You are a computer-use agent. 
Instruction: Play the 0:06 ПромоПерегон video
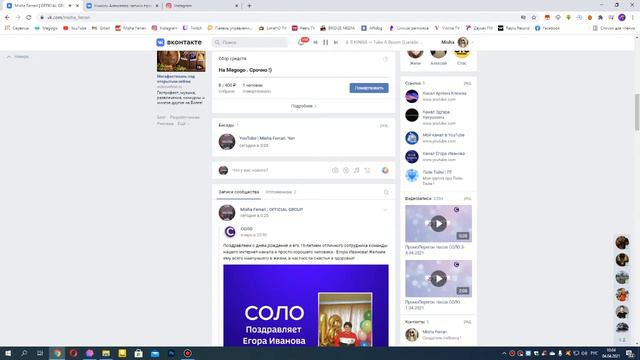pyautogui.click(x=438, y=223)
